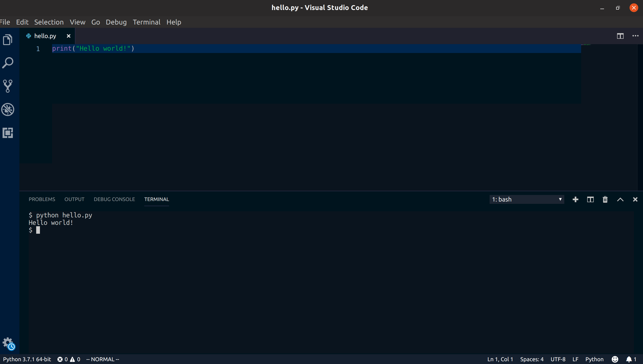The height and width of the screenshot is (364, 643).
Task: Click the editor minimap preview
Action: (x=586, y=45)
